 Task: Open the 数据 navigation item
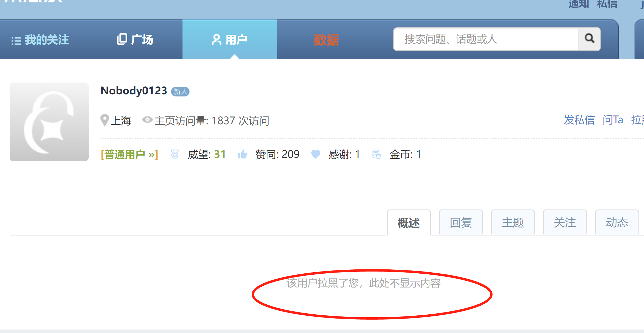326,40
